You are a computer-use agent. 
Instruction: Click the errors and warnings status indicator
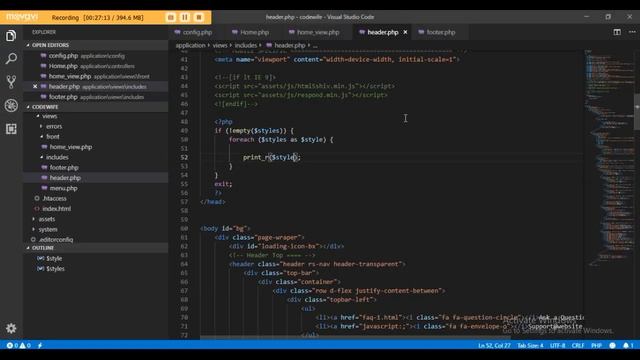pyautogui.click(x=18, y=345)
